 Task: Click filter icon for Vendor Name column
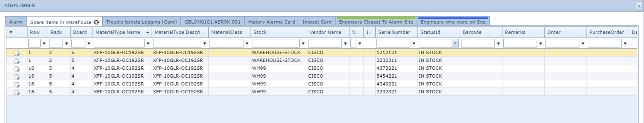[x=345, y=44]
